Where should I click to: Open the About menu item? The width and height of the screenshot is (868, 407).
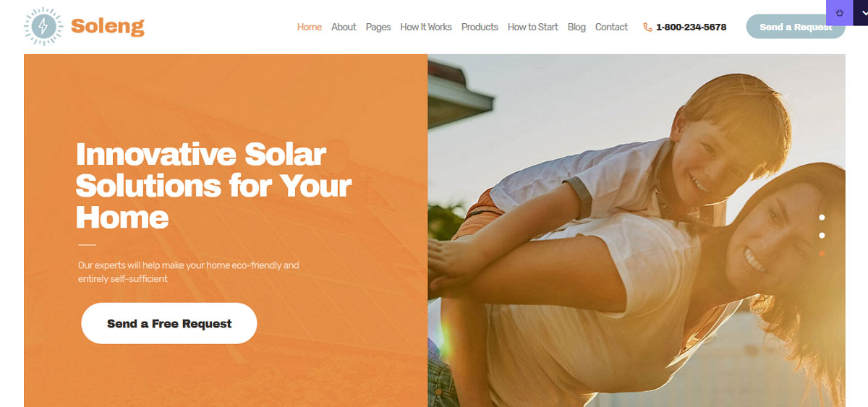(344, 27)
